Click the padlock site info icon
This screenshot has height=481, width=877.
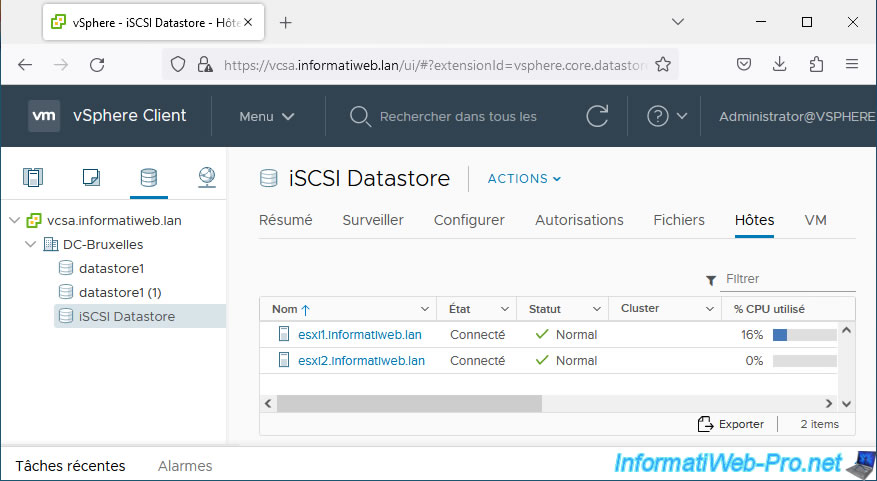click(205, 65)
